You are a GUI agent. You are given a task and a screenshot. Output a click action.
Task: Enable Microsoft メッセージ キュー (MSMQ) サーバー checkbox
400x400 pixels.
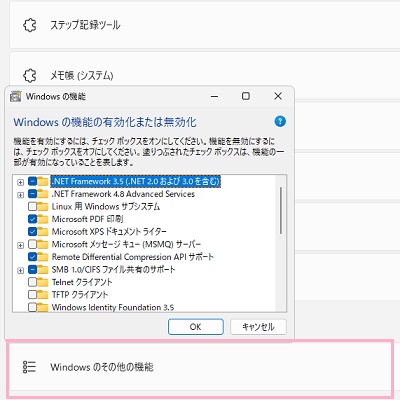[x=32, y=244]
